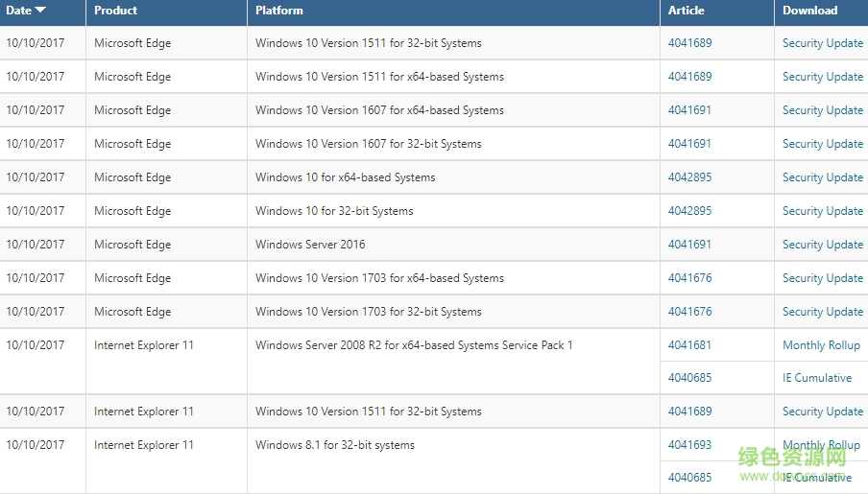This screenshot has height=494, width=868.
Task: Click the Article column header
Action: [687, 11]
